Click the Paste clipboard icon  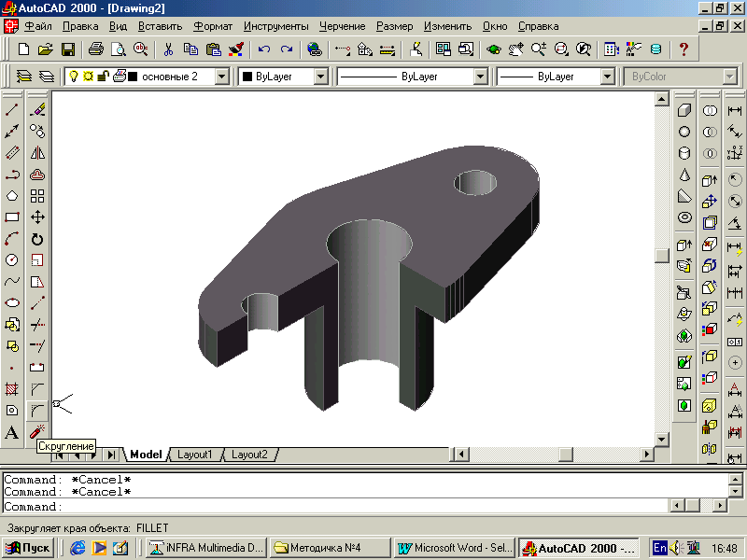point(214,49)
